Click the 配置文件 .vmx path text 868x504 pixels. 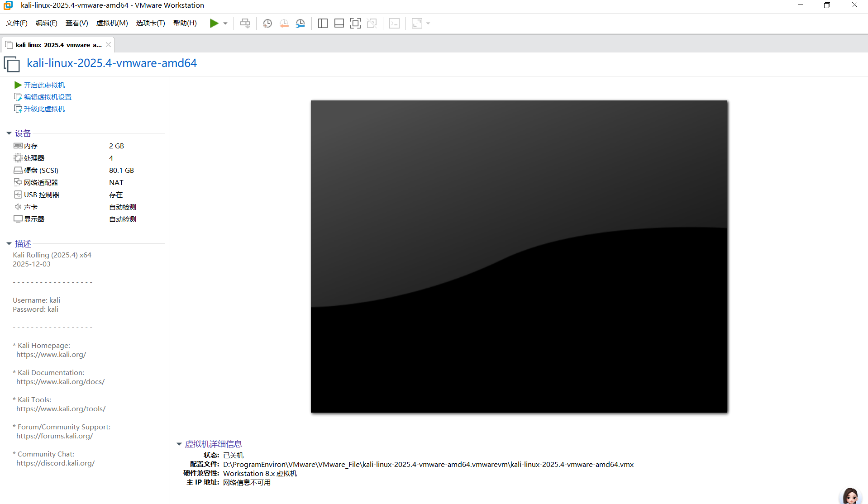point(428,464)
